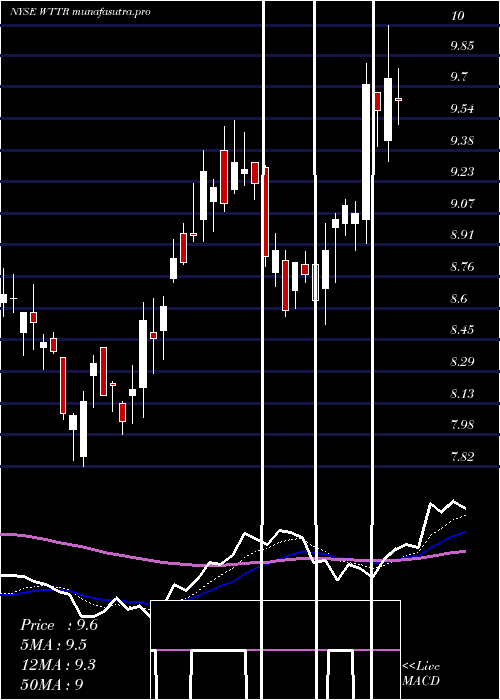500x700 pixels.
Task: Click the 8.91 price label
Action: pos(463,235)
